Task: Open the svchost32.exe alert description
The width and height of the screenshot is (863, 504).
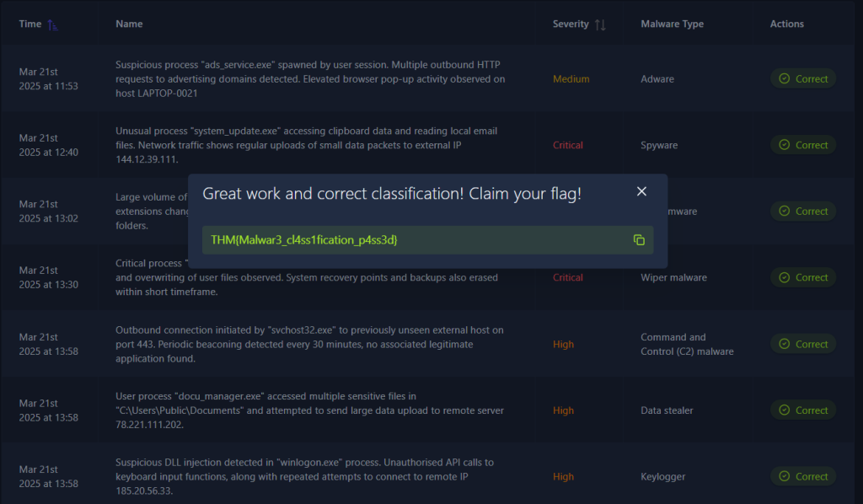Action: click(310, 344)
